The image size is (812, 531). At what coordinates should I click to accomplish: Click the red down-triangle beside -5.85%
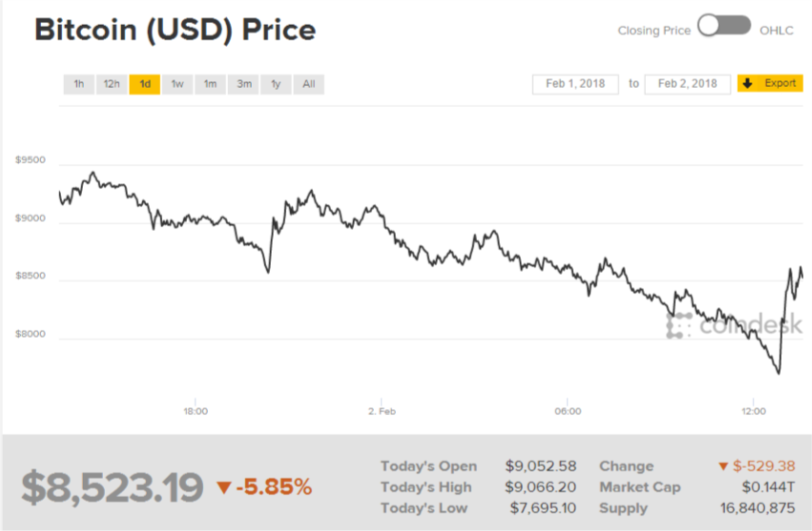point(223,488)
